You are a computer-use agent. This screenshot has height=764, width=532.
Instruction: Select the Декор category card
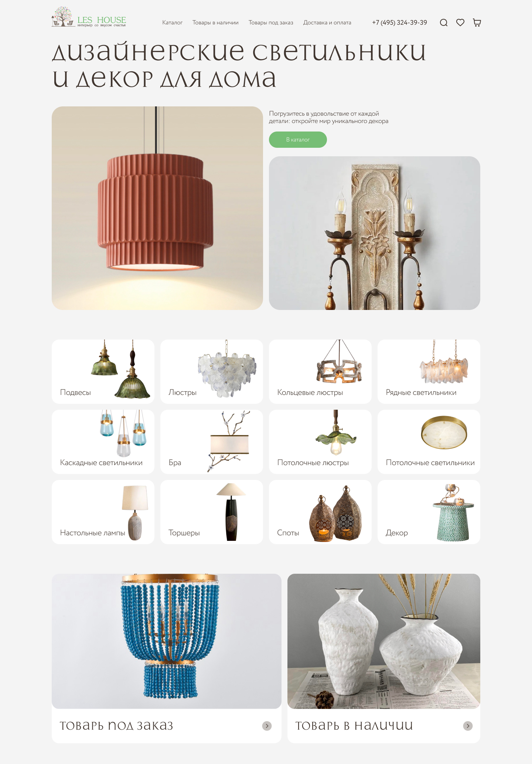tap(429, 512)
